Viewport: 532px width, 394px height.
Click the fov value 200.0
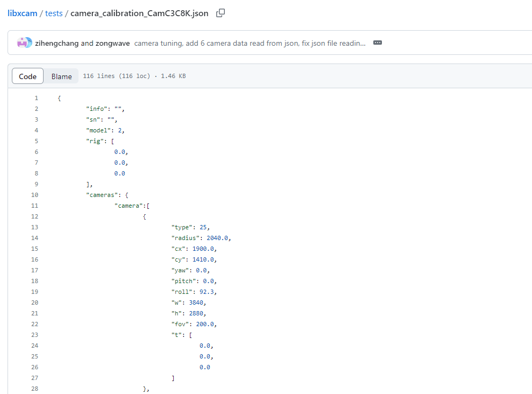(x=205, y=324)
